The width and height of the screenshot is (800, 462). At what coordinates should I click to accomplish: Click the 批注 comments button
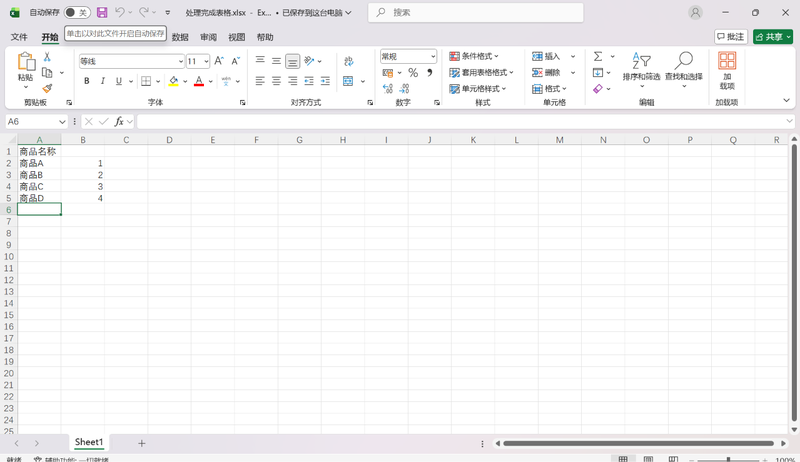click(x=731, y=37)
